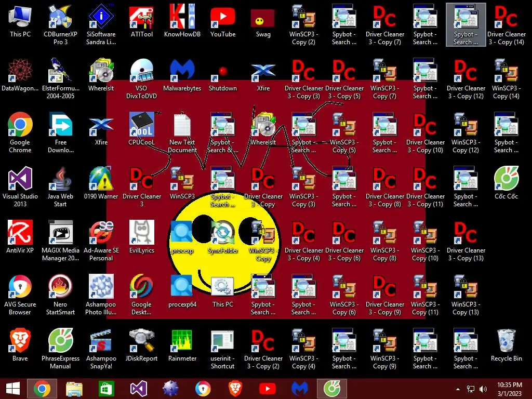This screenshot has height=399, width=532.
Task: Select the New Text Document file
Action: click(x=182, y=132)
